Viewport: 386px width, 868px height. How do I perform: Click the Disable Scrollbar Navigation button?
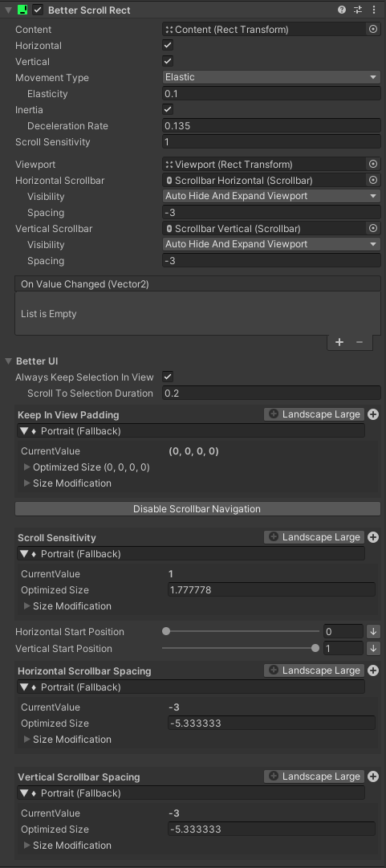(x=197, y=509)
